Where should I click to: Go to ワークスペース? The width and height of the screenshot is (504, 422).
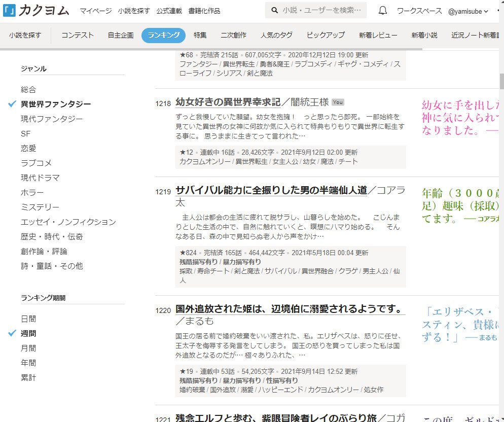419,11
